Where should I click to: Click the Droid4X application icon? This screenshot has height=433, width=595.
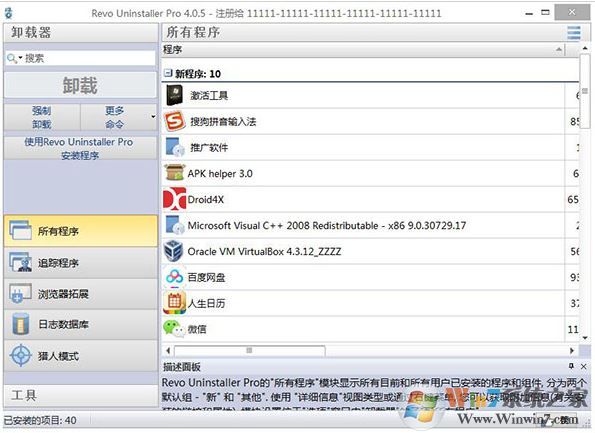click(174, 199)
